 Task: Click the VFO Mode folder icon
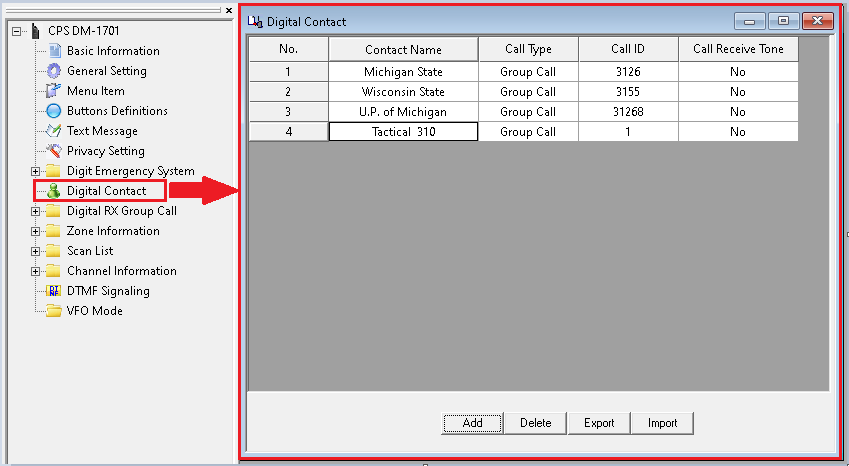tap(54, 311)
